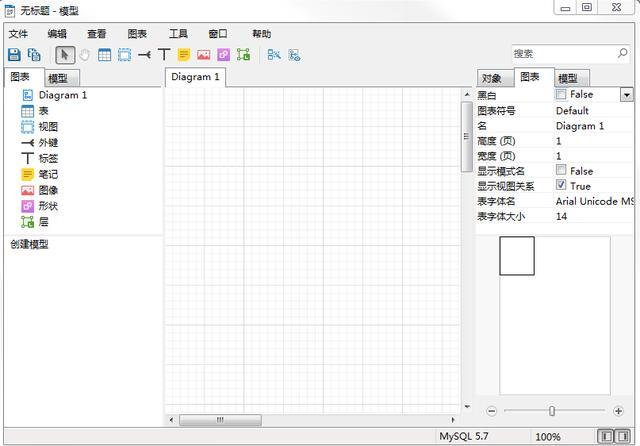Image resolution: width=640 pixels, height=446 pixels.
Task: Select the new table toolbar tool
Action: [x=104, y=55]
